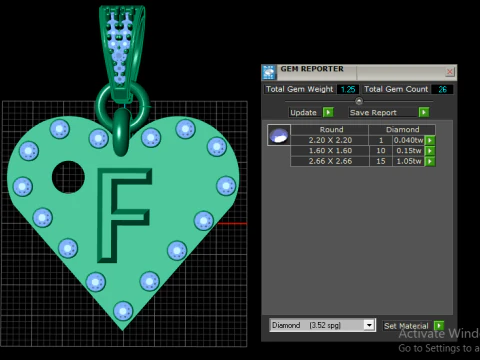Viewport: 480px width, 360px height.
Task: Click the Total Gem Weight value 1.25
Action: click(x=348, y=89)
